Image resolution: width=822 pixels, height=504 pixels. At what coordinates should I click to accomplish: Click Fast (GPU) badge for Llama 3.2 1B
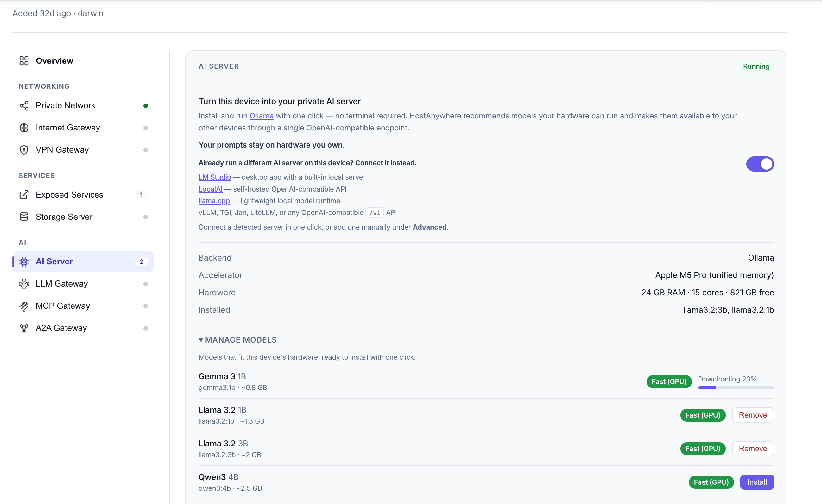703,415
